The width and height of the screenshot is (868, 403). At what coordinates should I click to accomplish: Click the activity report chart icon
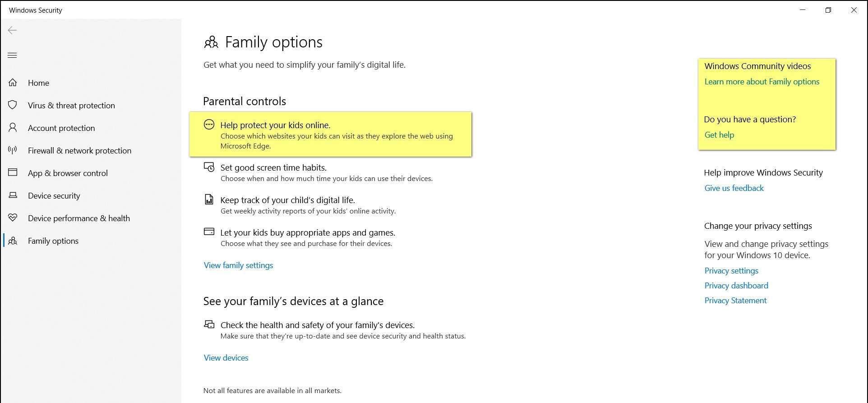[209, 199]
